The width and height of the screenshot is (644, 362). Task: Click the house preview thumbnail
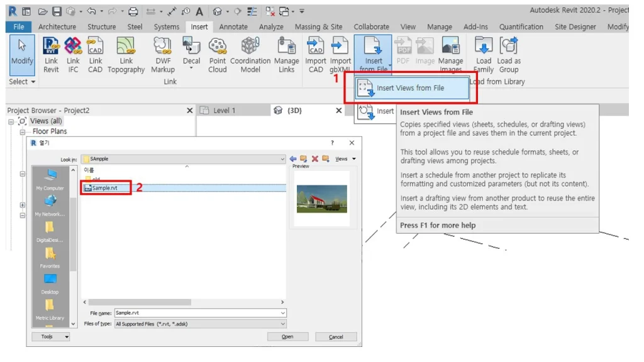(x=321, y=199)
